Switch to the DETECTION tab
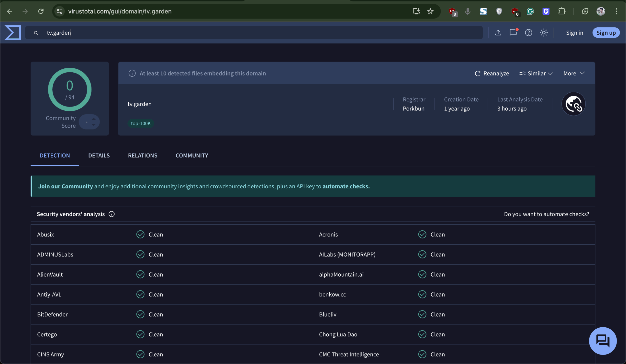 55,155
